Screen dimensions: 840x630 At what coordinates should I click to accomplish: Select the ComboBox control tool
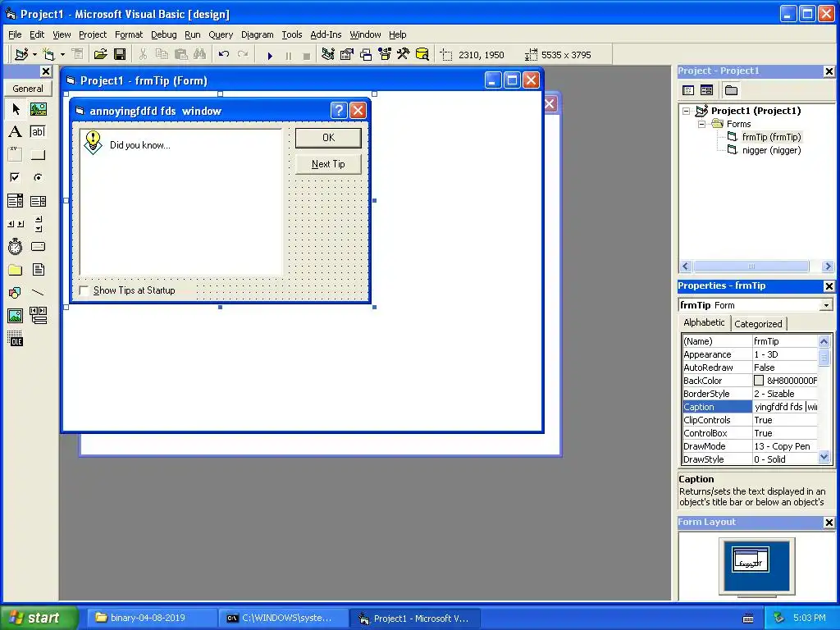[x=16, y=201]
